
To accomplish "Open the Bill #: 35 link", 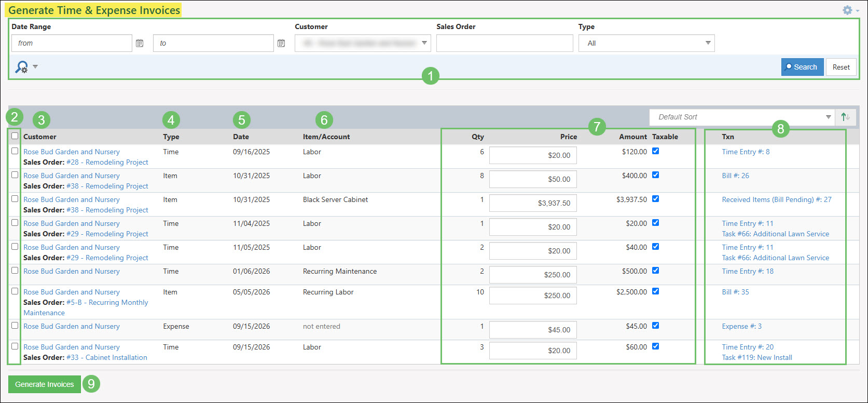I will (x=735, y=292).
